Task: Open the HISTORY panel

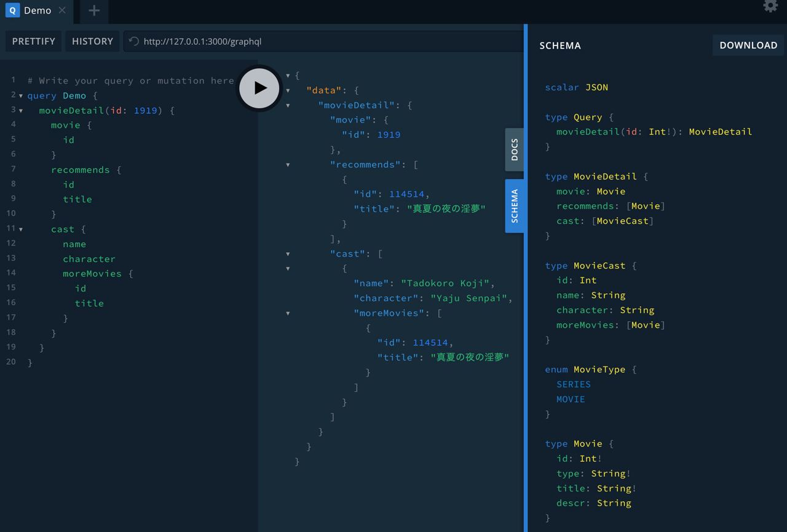Action: tap(92, 41)
